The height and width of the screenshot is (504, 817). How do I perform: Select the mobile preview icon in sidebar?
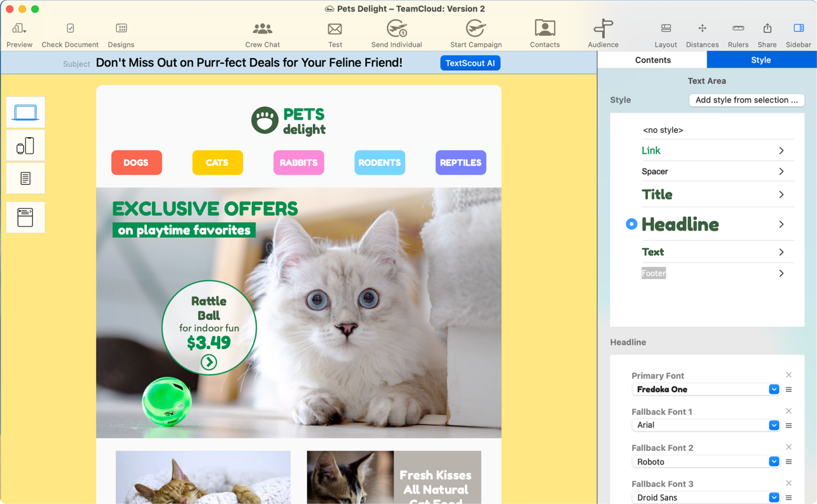click(25, 145)
